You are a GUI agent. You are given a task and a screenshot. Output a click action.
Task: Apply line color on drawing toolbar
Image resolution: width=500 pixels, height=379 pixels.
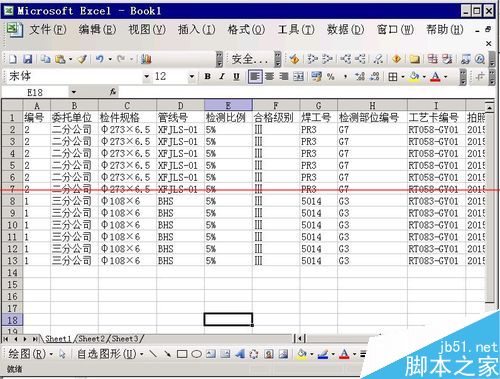[x=323, y=354]
